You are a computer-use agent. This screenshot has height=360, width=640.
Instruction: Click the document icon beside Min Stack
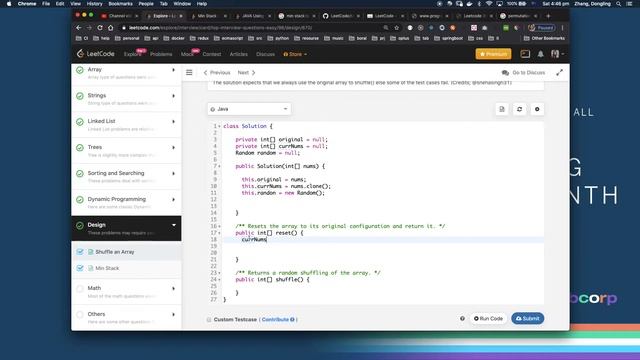[91, 268]
